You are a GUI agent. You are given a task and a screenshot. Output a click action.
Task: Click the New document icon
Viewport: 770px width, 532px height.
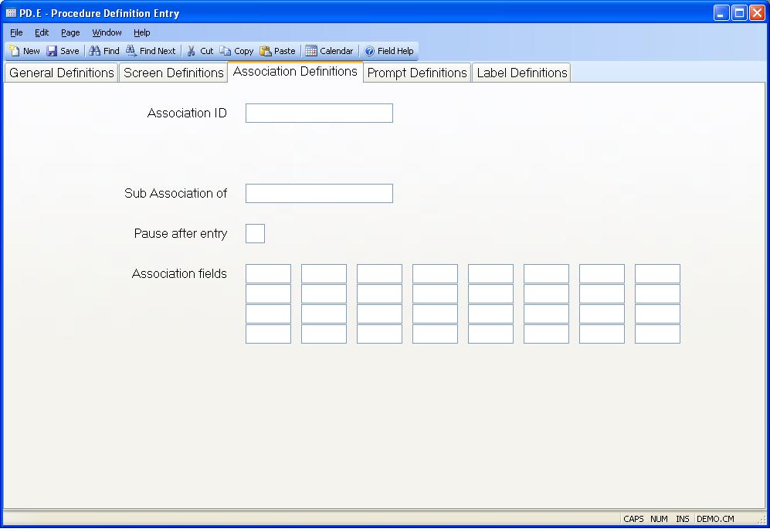pyautogui.click(x=14, y=51)
